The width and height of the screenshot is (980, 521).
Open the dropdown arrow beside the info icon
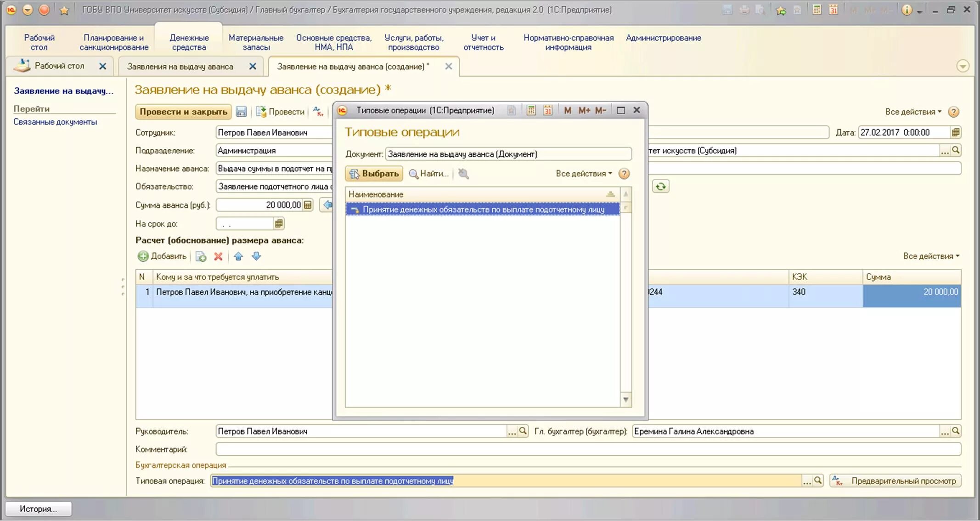pos(920,11)
